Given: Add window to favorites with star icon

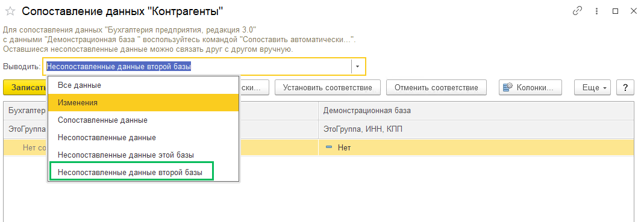Looking at the screenshot, I should (10, 12).
